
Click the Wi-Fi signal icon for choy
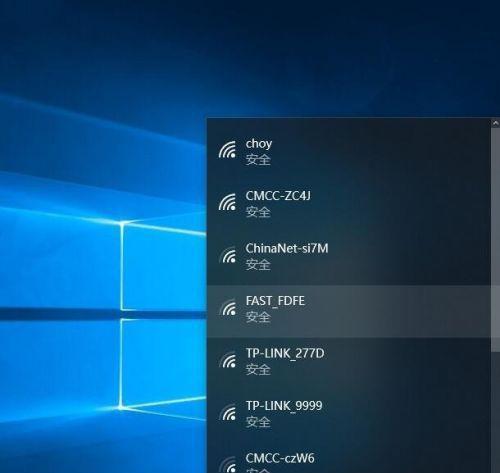coord(227,149)
